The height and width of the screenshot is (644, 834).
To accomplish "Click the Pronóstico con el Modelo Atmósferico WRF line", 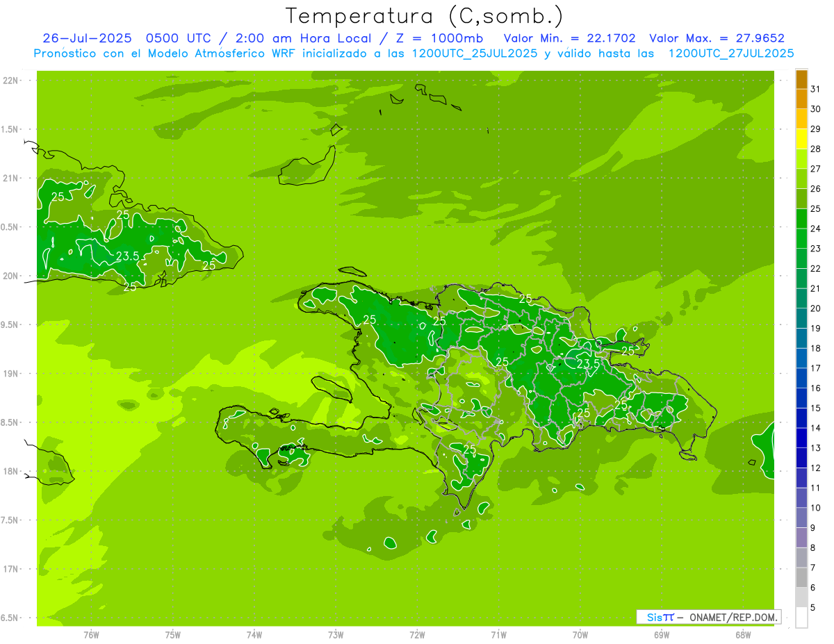I will [414, 53].
